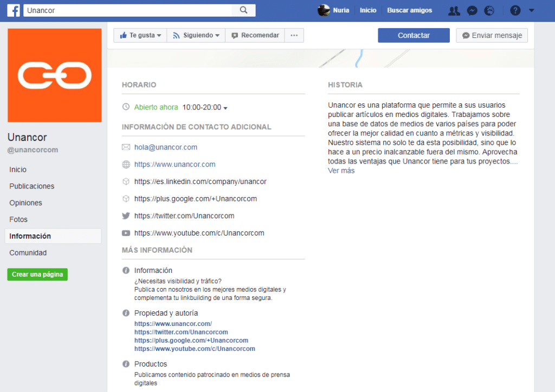
Task: Click the info icon beside Productos
Action: (126, 364)
